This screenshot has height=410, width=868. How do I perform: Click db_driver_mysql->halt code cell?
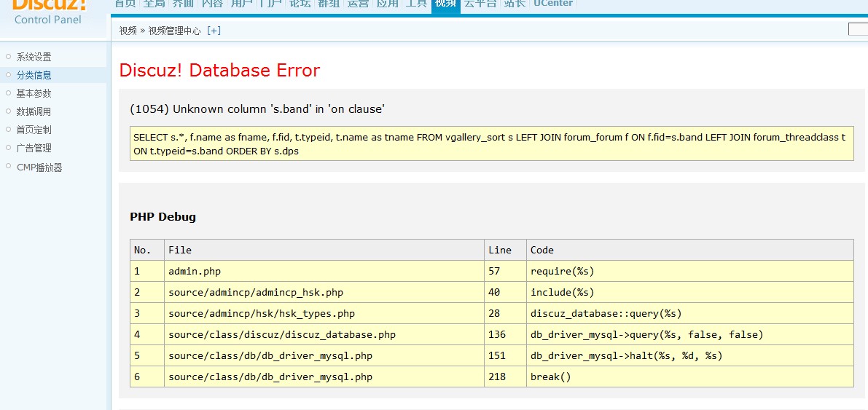click(689, 356)
